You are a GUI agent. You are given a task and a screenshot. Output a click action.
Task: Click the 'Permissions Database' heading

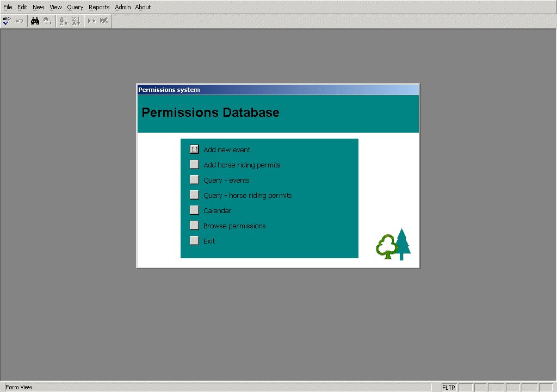point(211,113)
